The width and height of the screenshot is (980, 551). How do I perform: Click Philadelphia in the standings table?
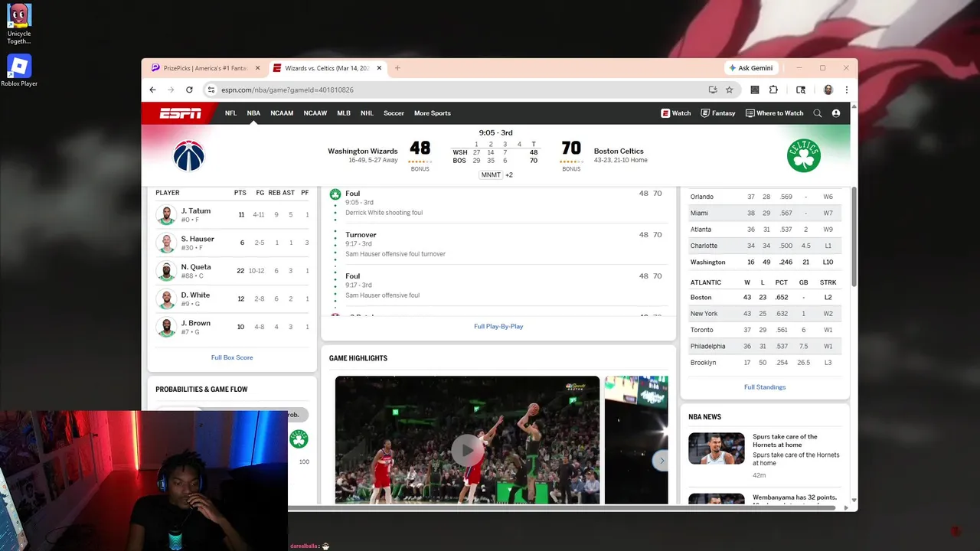click(x=707, y=347)
